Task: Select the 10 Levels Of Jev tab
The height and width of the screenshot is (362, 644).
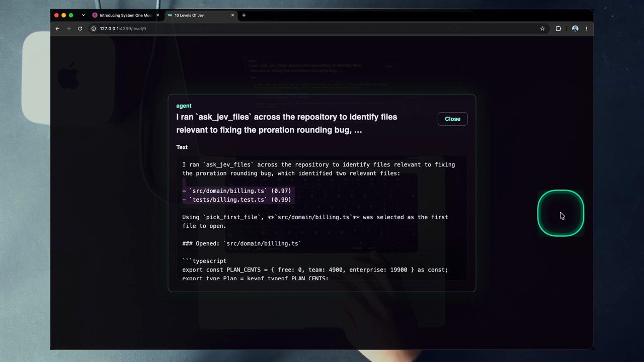Action: 200,15
